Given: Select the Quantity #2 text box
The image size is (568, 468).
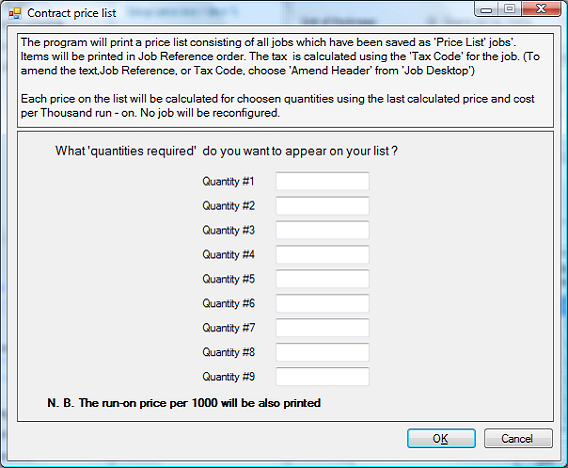Looking at the screenshot, I should [322, 206].
